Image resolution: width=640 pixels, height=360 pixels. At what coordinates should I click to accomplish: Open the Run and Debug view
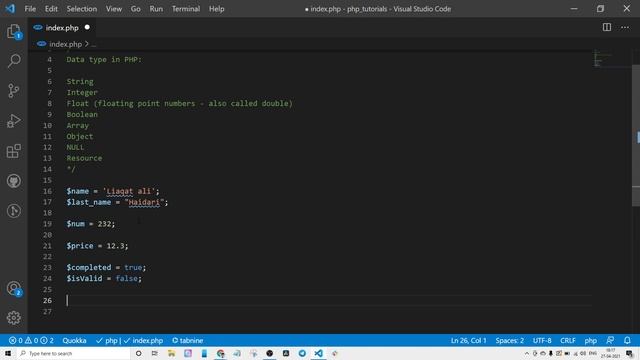click(x=14, y=121)
